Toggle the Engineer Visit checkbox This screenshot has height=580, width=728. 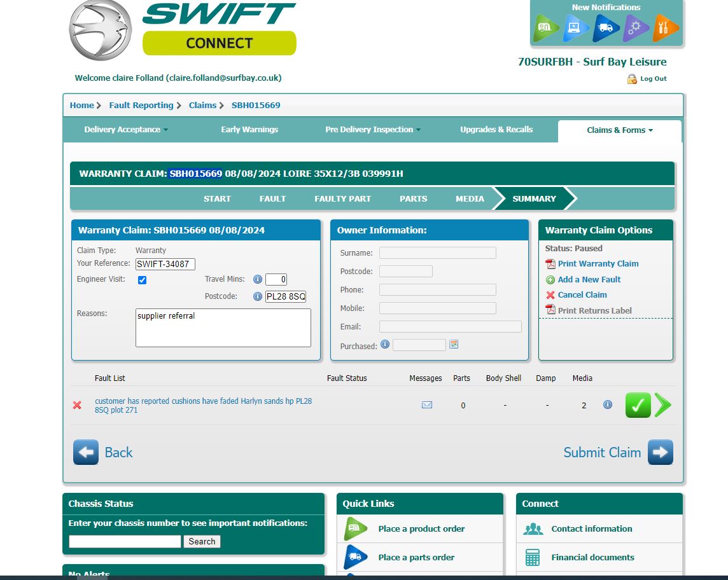tap(143, 280)
